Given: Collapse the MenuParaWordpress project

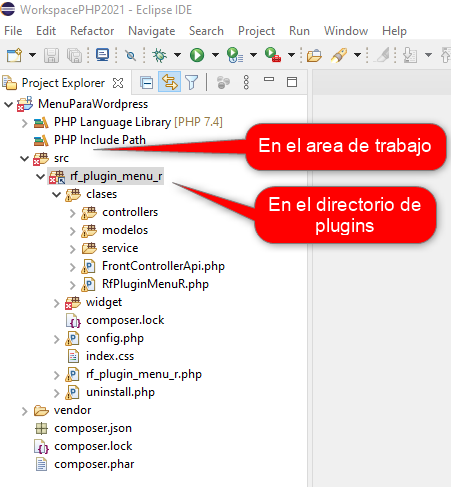Looking at the screenshot, I should click(x=8, y=104).
